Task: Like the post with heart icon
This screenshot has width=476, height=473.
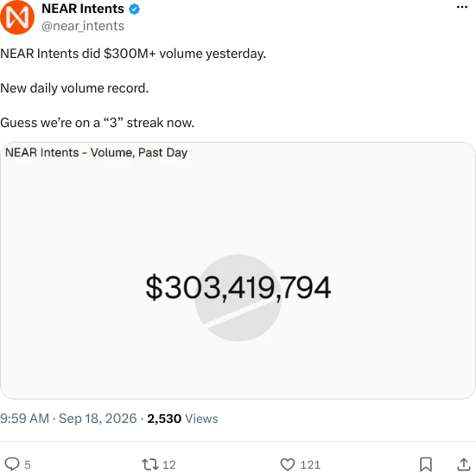Action: coord(287,464)
